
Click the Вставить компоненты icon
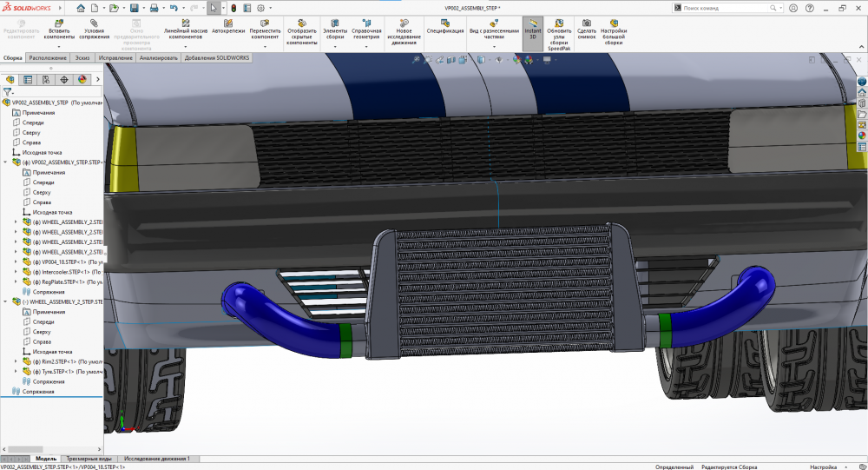pos(59,23)
